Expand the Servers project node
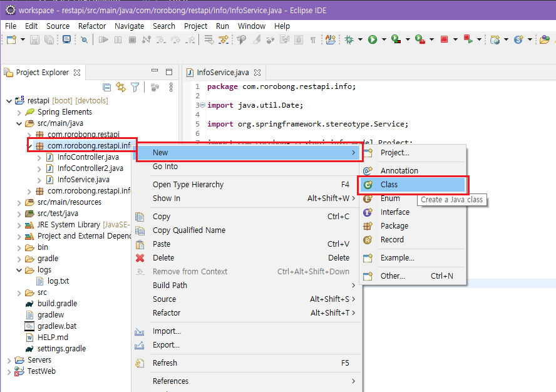Screen dimensions: 556x392 tap(9, 361)
